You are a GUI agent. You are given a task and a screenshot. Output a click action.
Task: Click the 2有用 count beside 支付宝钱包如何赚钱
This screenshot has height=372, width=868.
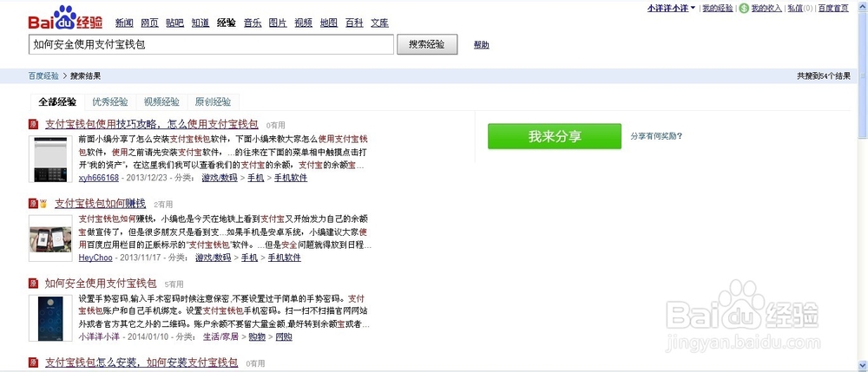(163, 205)
